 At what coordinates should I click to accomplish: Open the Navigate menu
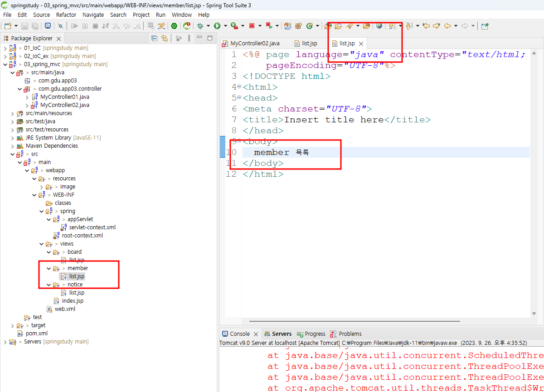coord(93,15)
